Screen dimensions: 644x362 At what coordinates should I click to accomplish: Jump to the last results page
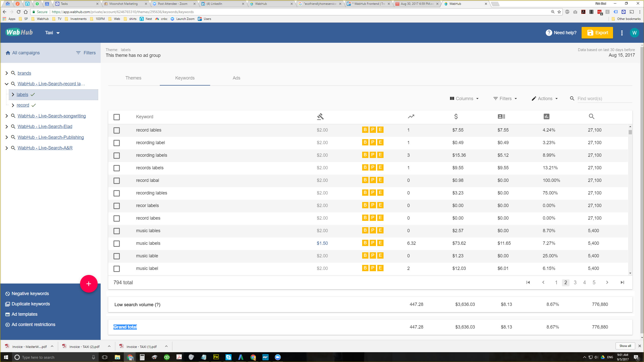(622, 282)
